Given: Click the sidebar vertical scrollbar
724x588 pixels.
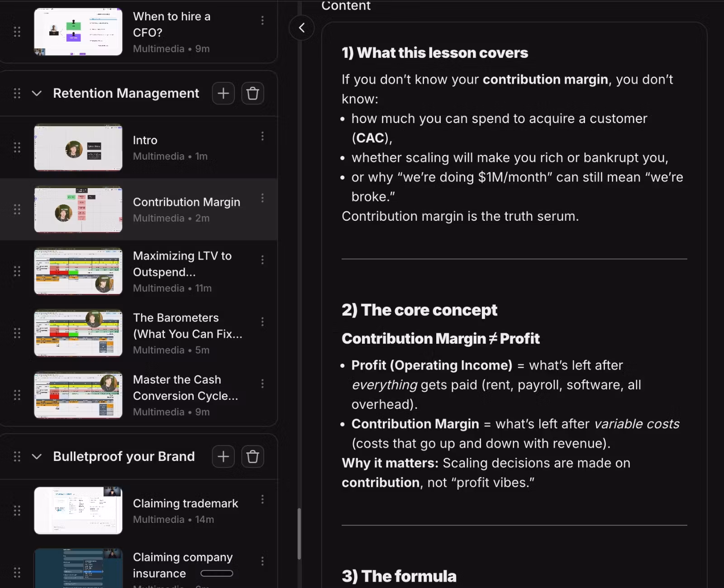Looking at the screenshot, I should point(299,534).
